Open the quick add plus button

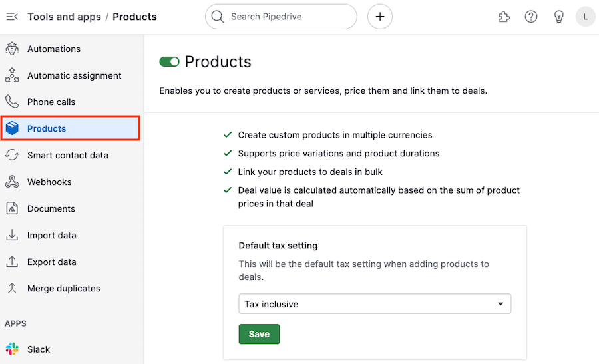click(380, 17)
